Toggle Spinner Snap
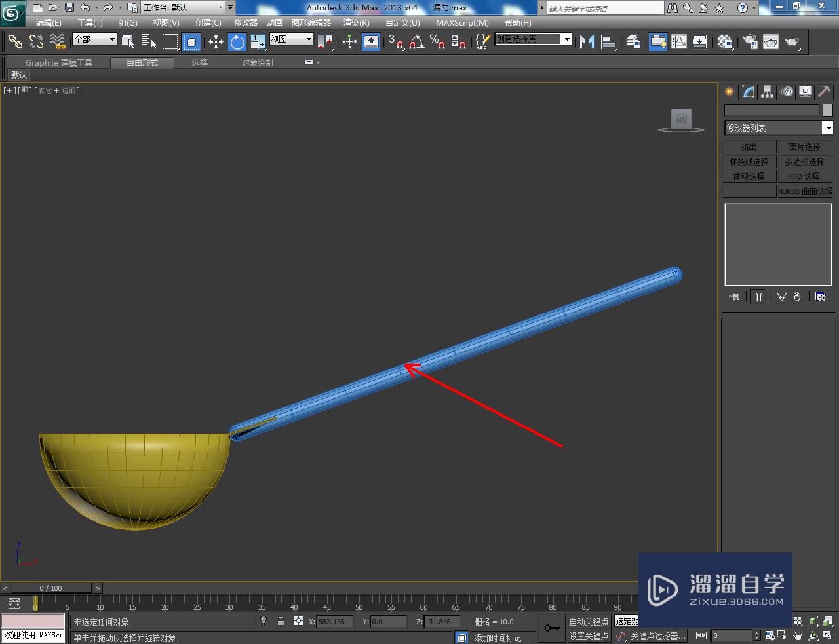839x644 pixels. click(x=458, y=42)
